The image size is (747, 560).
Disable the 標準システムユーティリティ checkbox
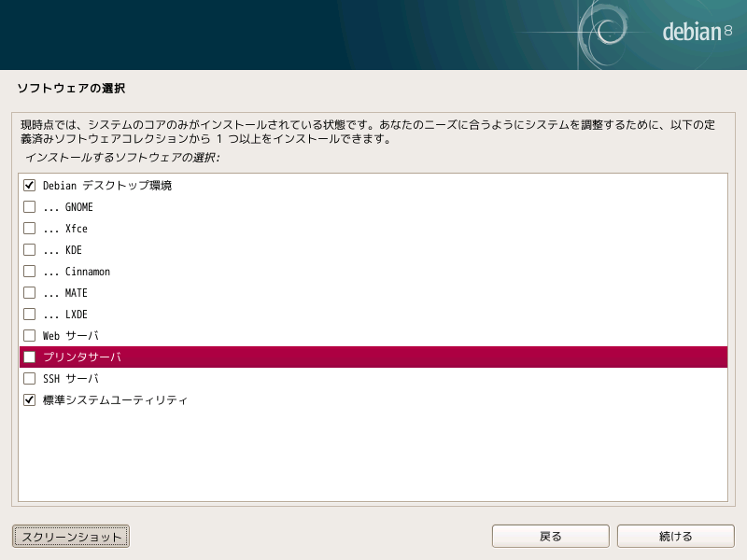tap(29, 399)
